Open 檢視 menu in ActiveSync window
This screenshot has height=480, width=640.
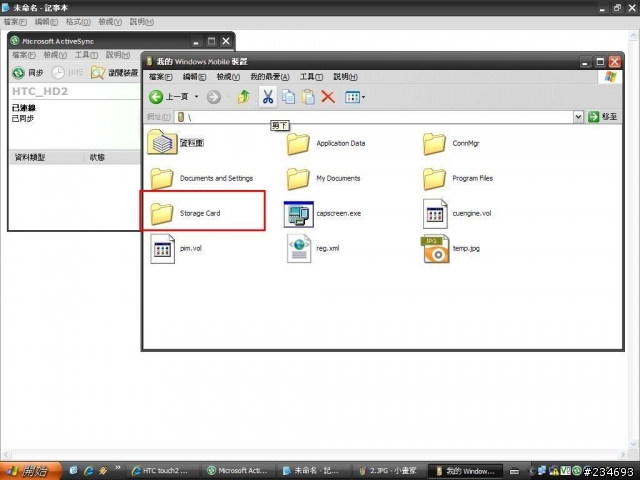click(55, 55)
